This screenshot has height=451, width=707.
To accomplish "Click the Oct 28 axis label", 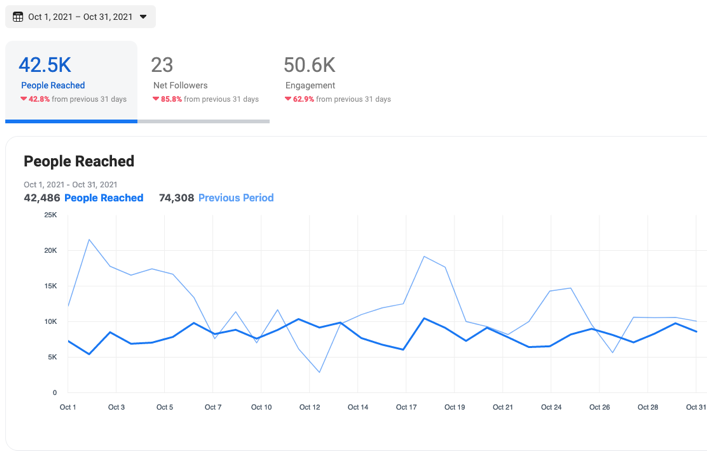I will pyautogui.click(x=647, y=407).
